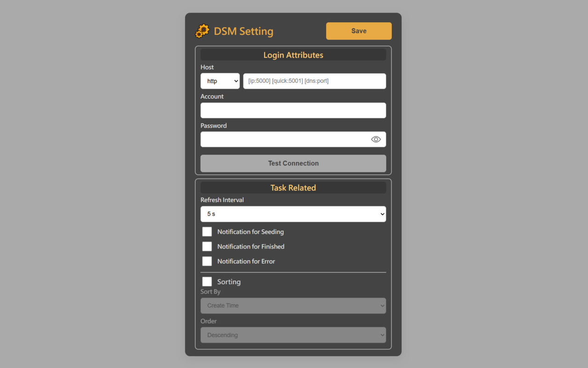Click the Task Related section header
Screen dimensions: 588x368
point(293,188)
